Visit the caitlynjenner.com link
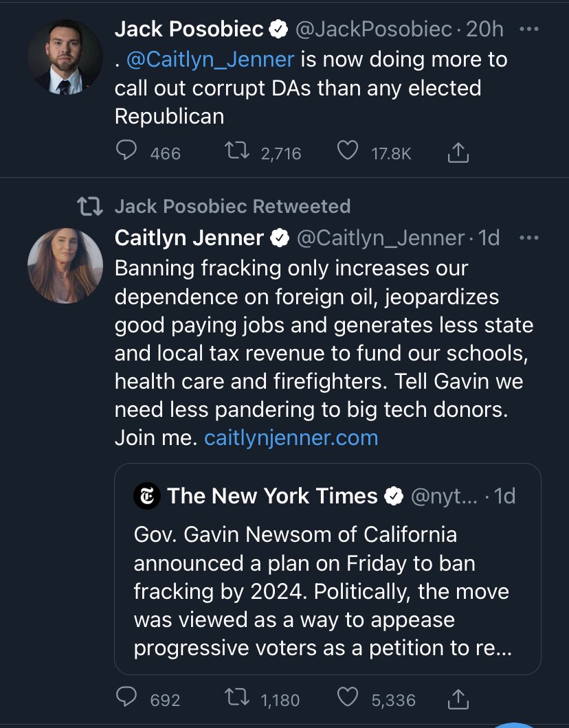 point(291,437)
